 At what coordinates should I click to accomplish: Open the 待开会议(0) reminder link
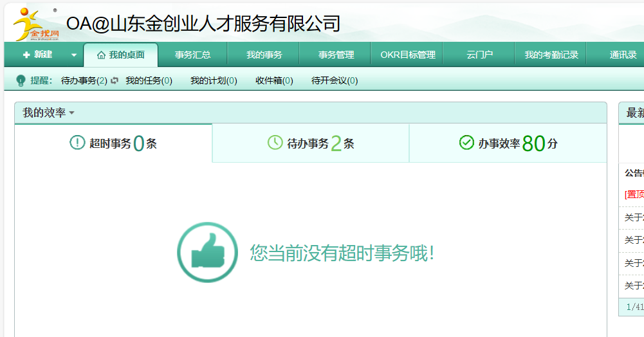[335, 80]
